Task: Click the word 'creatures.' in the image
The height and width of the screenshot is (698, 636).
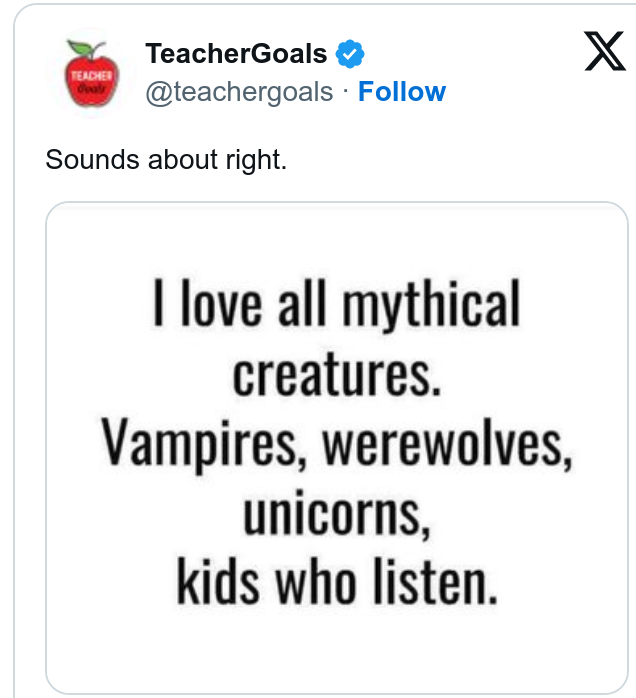Action: click(336, 373)
